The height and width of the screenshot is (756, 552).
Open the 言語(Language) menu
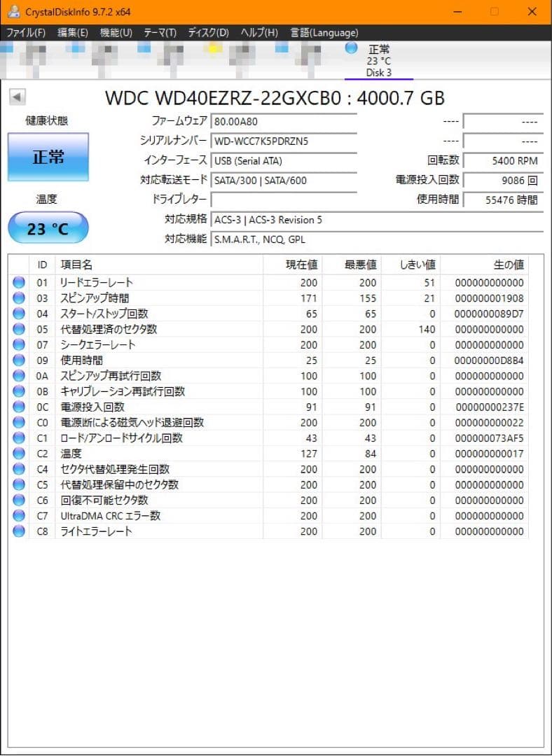324,33
